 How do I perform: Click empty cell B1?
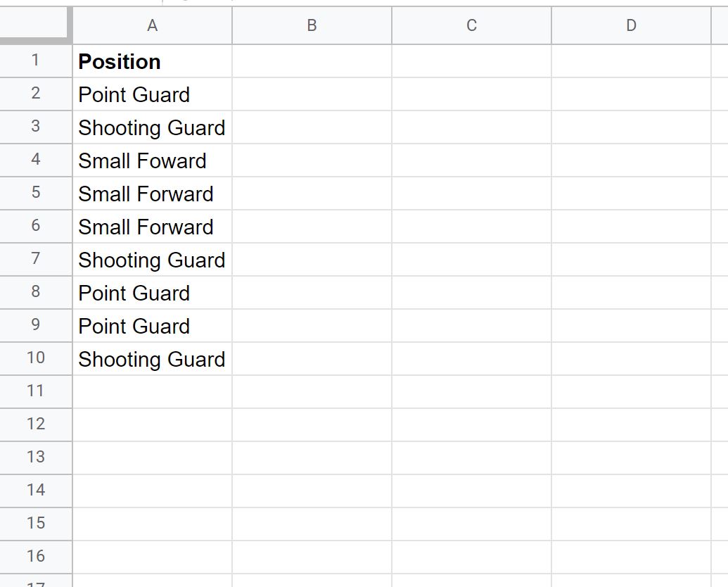pyautogui.click(x=312, y=61)
